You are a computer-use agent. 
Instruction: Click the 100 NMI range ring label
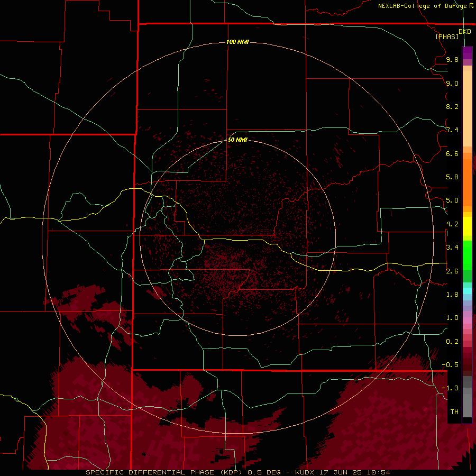point(237,42)
